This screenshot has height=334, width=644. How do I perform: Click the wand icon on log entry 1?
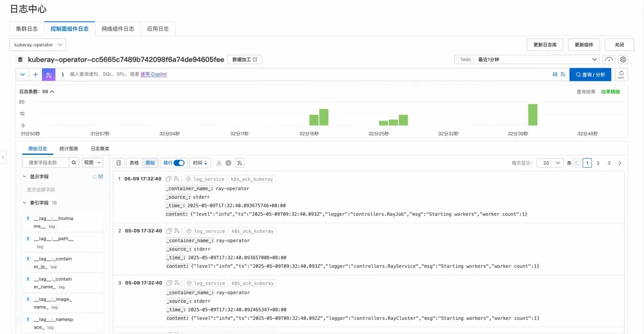[x=177, y=179]
